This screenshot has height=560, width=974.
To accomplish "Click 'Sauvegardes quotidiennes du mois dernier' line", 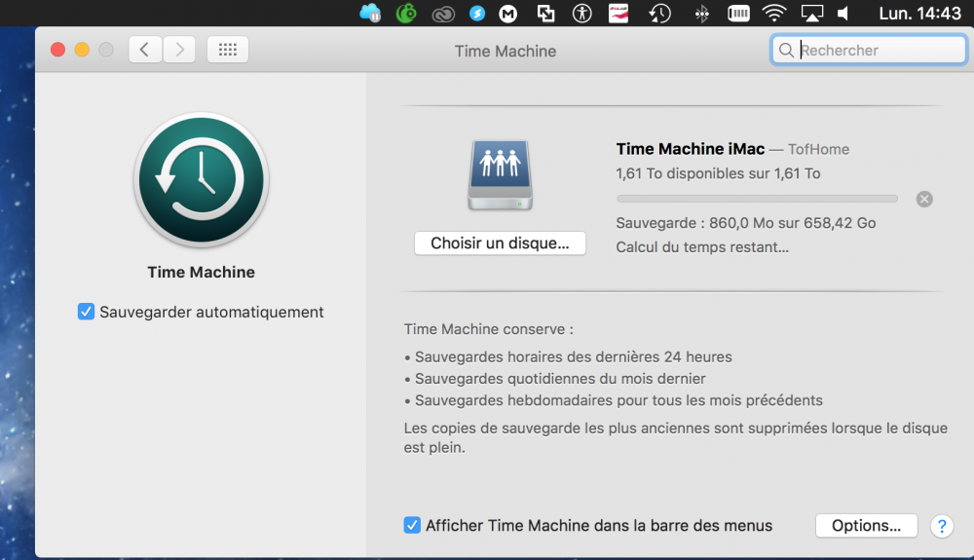I will (x=560, y=379).
